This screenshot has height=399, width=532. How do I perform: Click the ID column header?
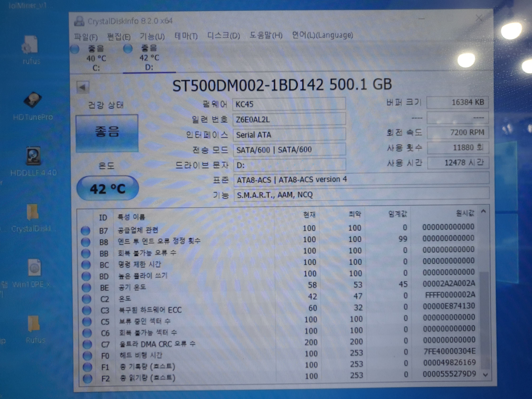coord(103,218)
